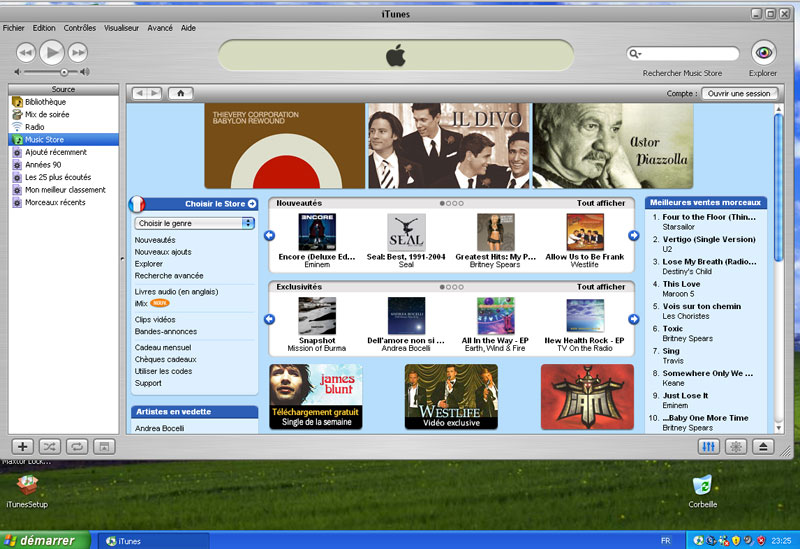The width and height of the screenshot is (800, 549).
Task: Open Les 25 plus écoutés playlist
Action: point(64,177)
